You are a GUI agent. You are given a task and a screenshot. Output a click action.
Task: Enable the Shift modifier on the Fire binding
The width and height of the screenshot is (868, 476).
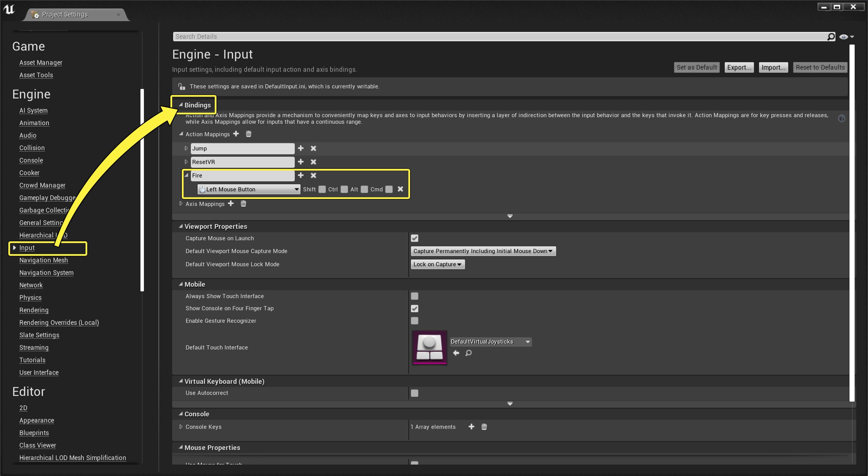322,189
